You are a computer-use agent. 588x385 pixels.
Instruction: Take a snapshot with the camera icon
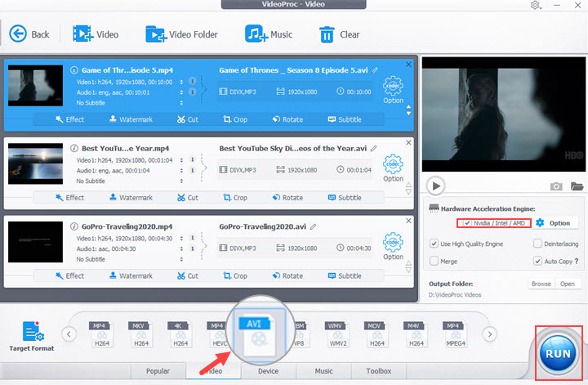pyautogui.click(x=556, y=186)
